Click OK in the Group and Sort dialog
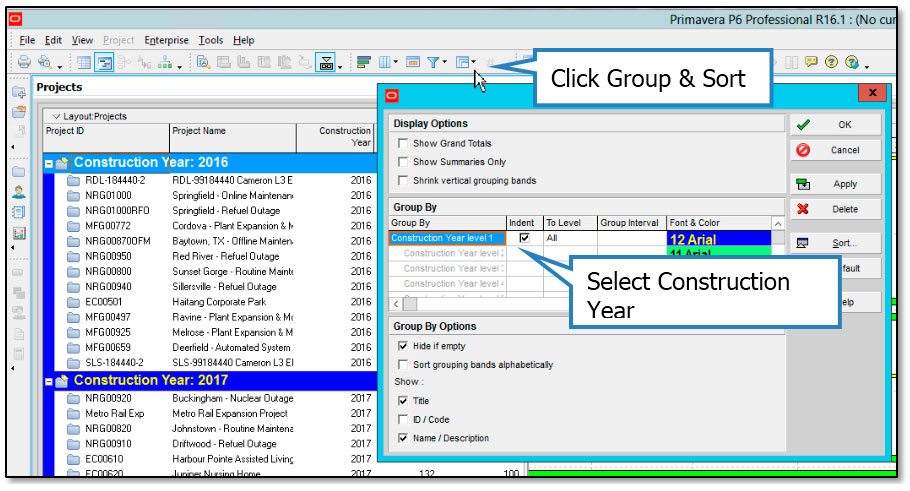Image resolution: width=910 pixels, height=491 pixels. 835,125
